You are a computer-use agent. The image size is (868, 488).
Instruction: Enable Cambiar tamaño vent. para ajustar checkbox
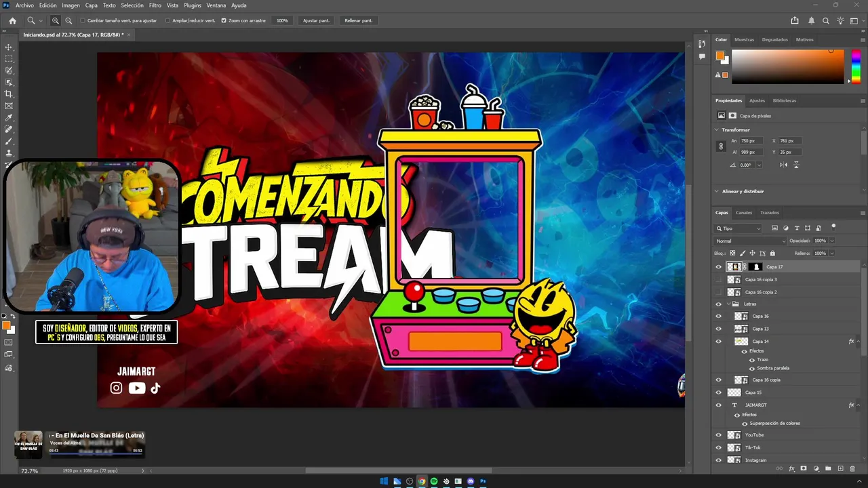pyautogui.click(x=83, y=20)
